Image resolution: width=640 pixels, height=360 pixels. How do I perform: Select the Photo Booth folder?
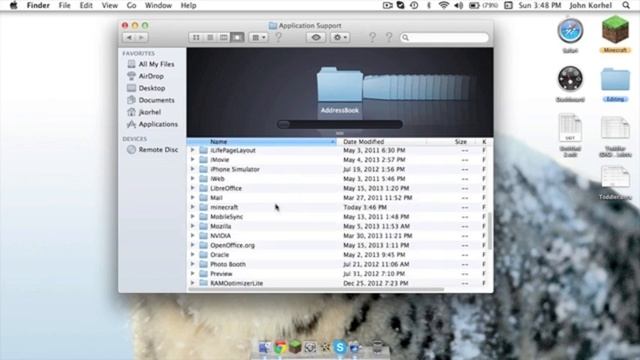(337, 264)
